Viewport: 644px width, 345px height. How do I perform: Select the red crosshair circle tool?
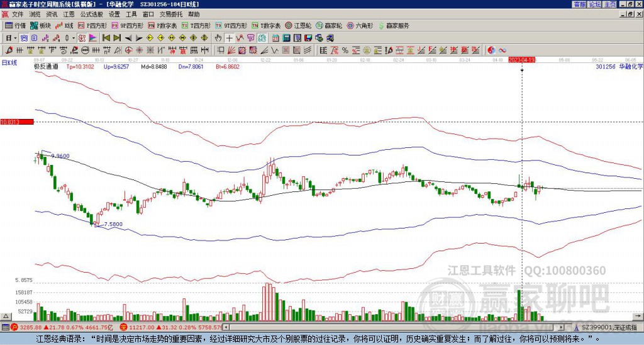(x=128, y=50)
